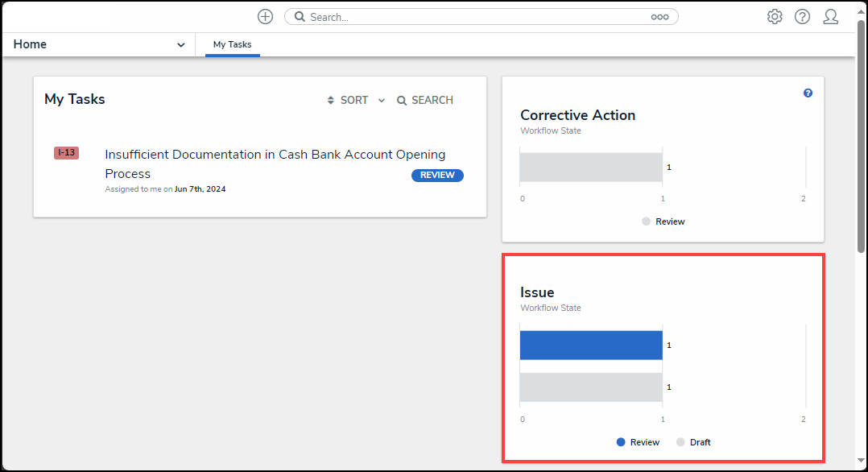The width and height of the screenshot is (868, 472).
Task: Click the magnifier icon in the search bar
Action: pyautogui.click(x=300, y=17)
